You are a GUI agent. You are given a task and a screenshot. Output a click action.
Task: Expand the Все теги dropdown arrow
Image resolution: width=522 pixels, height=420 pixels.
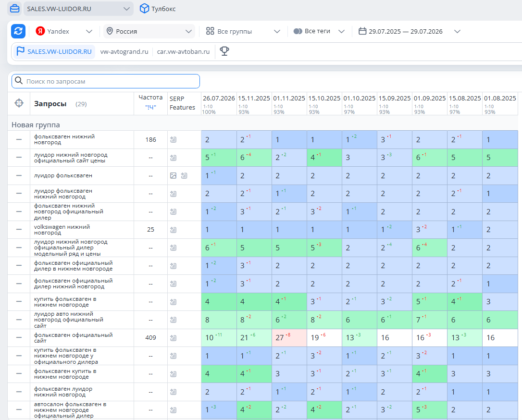point(341,31)
